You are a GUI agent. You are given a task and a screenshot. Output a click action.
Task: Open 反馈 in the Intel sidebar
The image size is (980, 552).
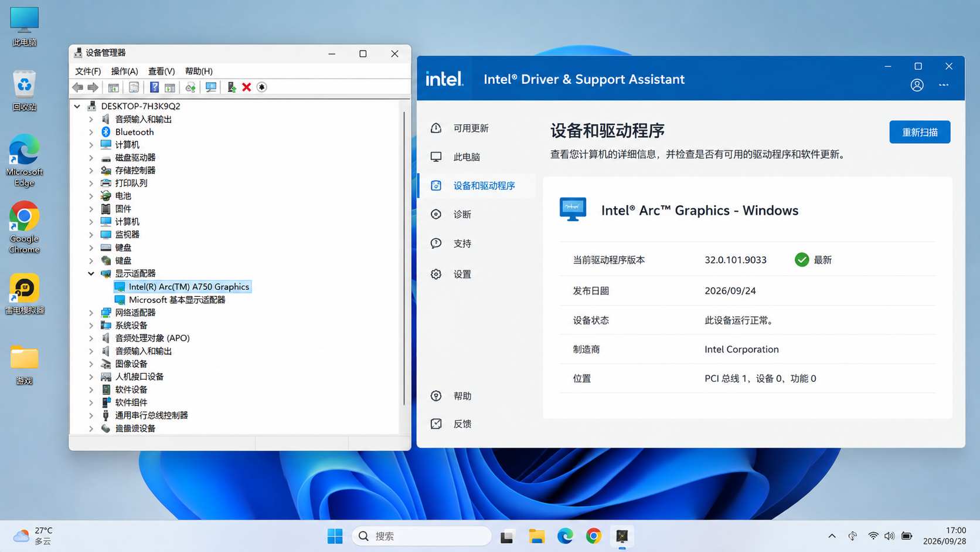coord(477,424)
